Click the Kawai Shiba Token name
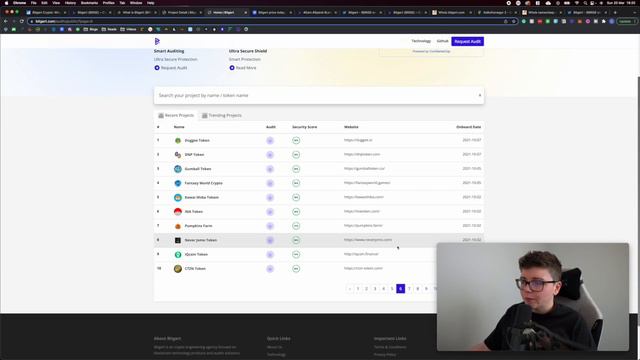The height and width of the screenshot is (360, 640). tap(202, 198)
